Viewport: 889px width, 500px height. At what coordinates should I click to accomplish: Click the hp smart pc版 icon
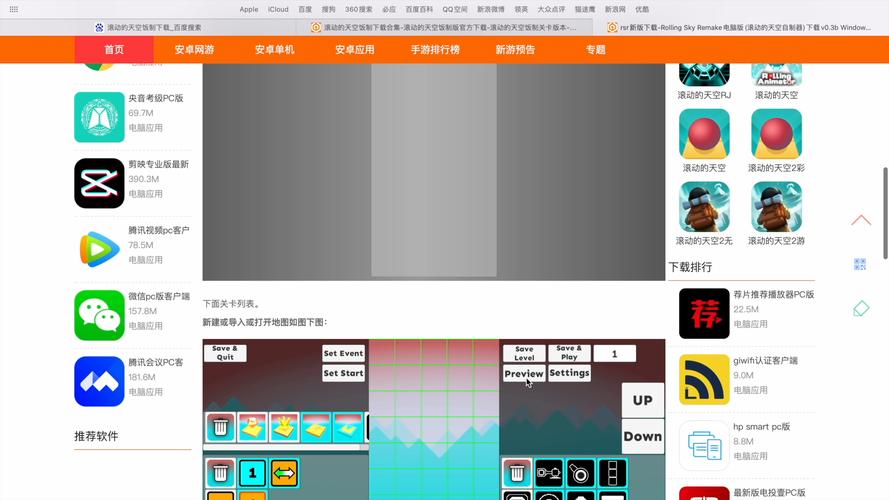[x=704, y=446]
